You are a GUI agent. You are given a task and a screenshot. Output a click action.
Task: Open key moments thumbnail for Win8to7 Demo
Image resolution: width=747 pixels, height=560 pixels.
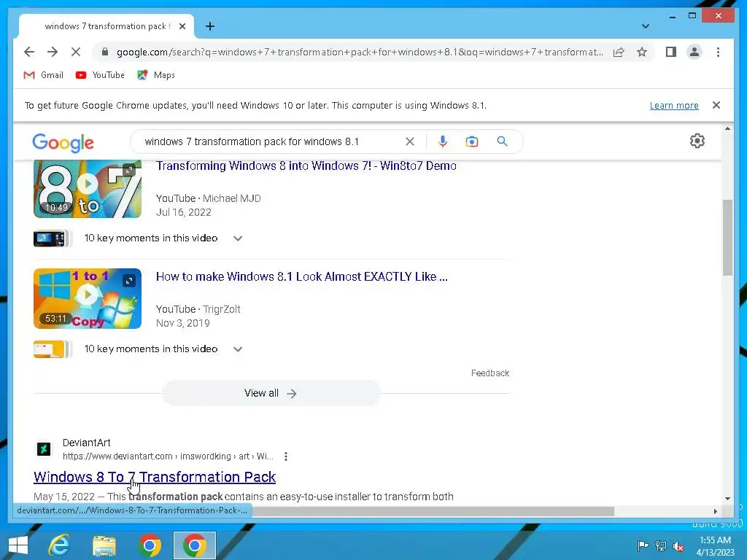tap(53, 238)
